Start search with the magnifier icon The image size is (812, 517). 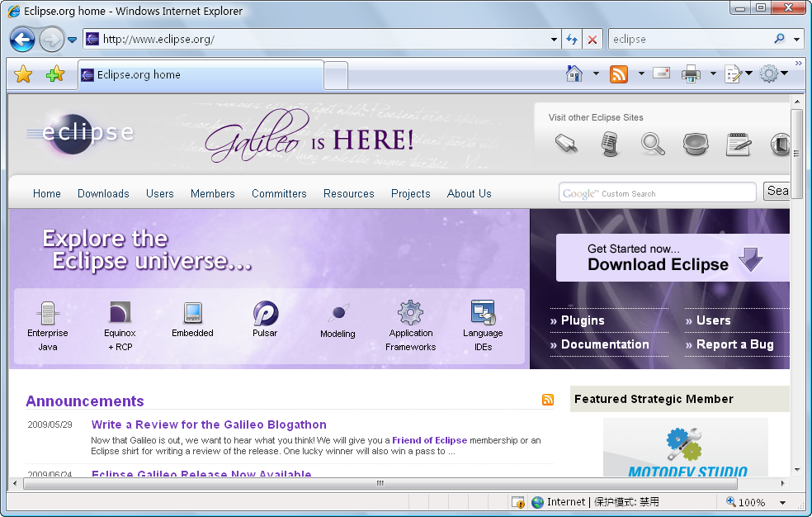tap(779, 39)
